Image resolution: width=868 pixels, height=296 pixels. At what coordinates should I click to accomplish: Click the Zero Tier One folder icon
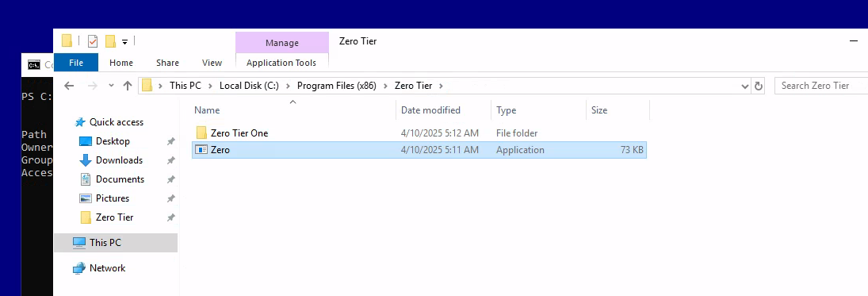coord(201,133)
